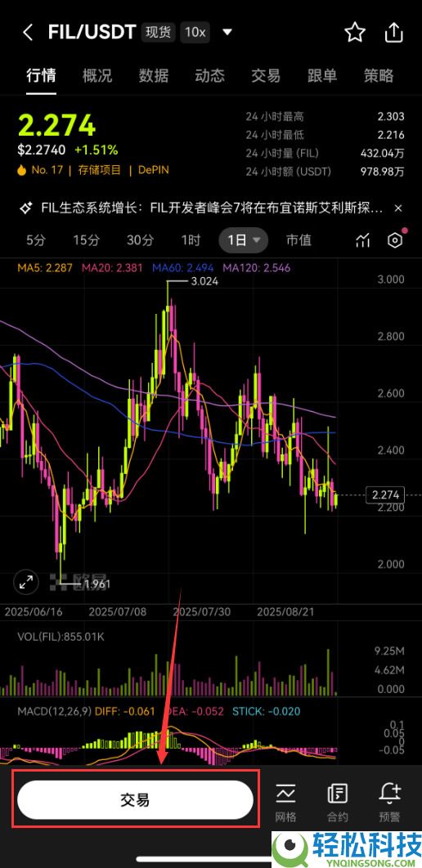Open the 动态 tab
Screen dimensions: 422x868
tap(210, 75)
